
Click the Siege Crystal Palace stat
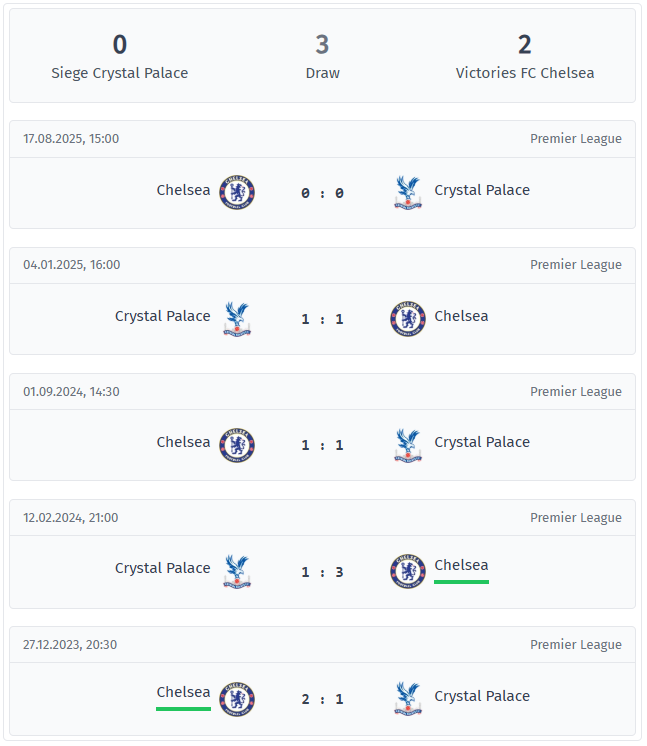coord(120,56)
